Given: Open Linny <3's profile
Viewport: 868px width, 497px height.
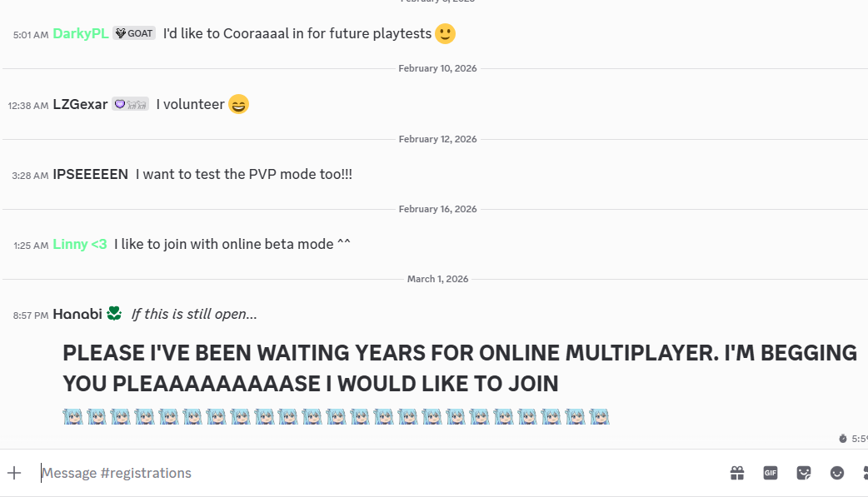Looking at the screenshot, I should pyautogui.click(x=79, y=244).
